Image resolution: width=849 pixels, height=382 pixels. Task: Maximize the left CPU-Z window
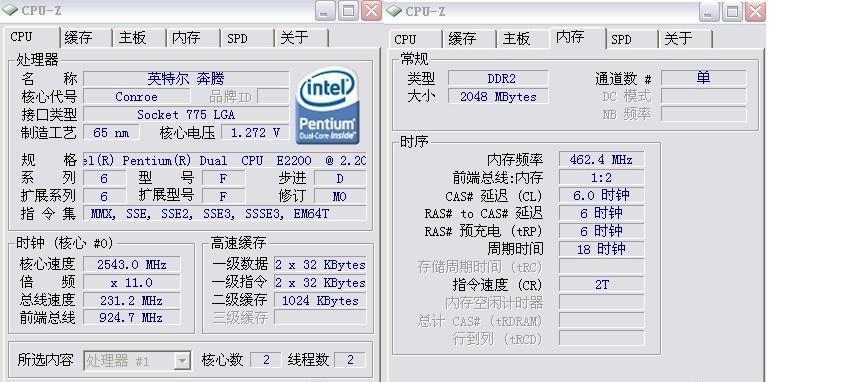pyautogui.click(x=348, y=11)
